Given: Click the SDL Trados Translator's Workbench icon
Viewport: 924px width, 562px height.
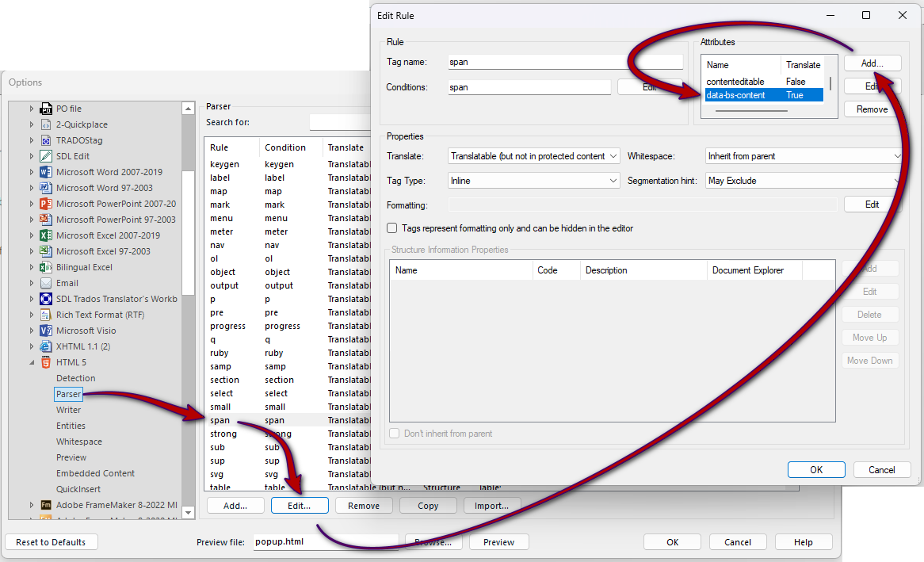Looking at the screenshot, I should coord(45,299).
